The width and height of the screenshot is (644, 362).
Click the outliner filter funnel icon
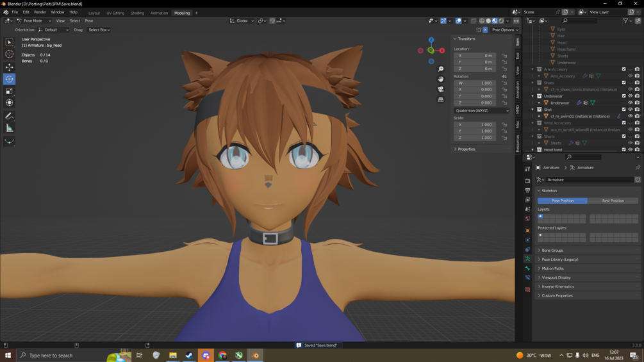(x=625, y=21)
